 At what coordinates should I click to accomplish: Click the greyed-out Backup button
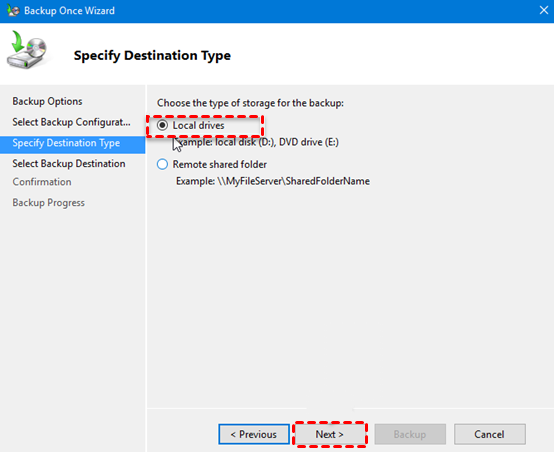tap(410, 434)
